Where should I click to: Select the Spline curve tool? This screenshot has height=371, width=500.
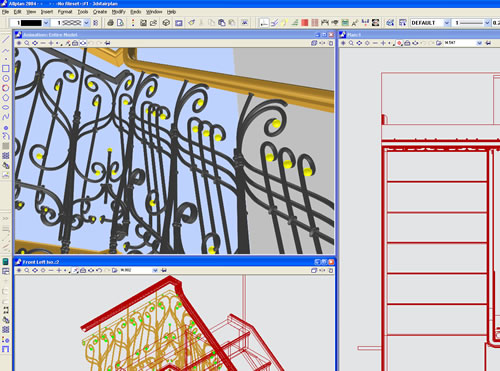pyautogui.click(x=6, y=117)
